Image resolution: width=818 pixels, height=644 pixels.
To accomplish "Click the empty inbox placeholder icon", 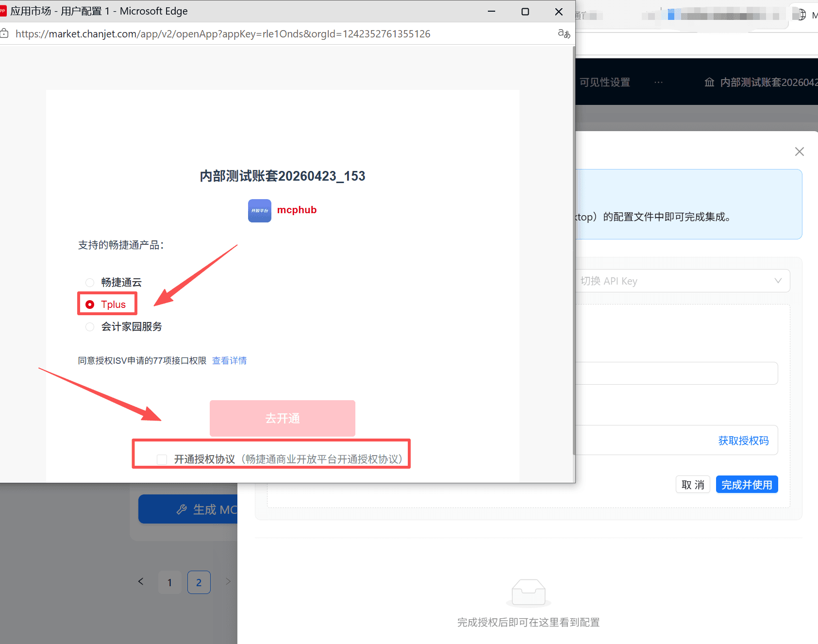I will [529, 593].
